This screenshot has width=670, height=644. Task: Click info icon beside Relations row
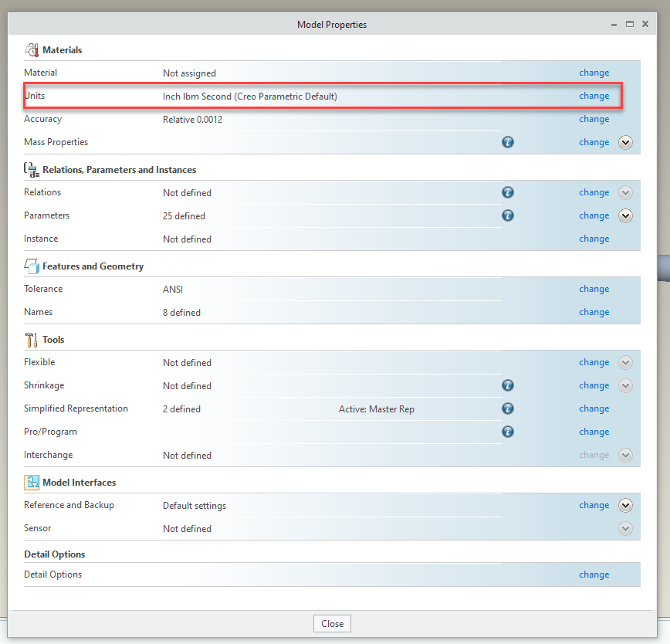click(x=508, y=192)
